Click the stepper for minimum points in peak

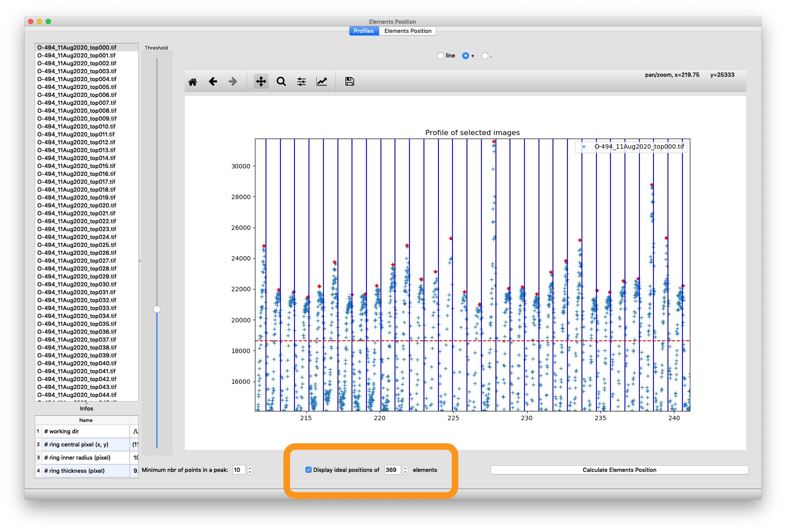(250, 470)
